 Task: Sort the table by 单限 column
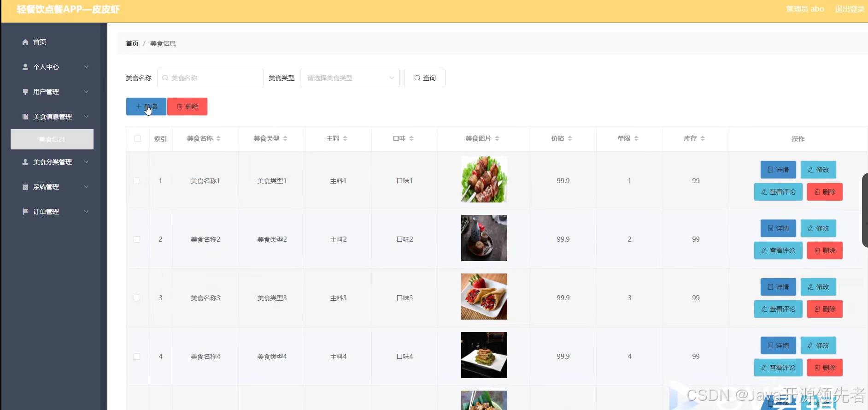tap(636, 138)
